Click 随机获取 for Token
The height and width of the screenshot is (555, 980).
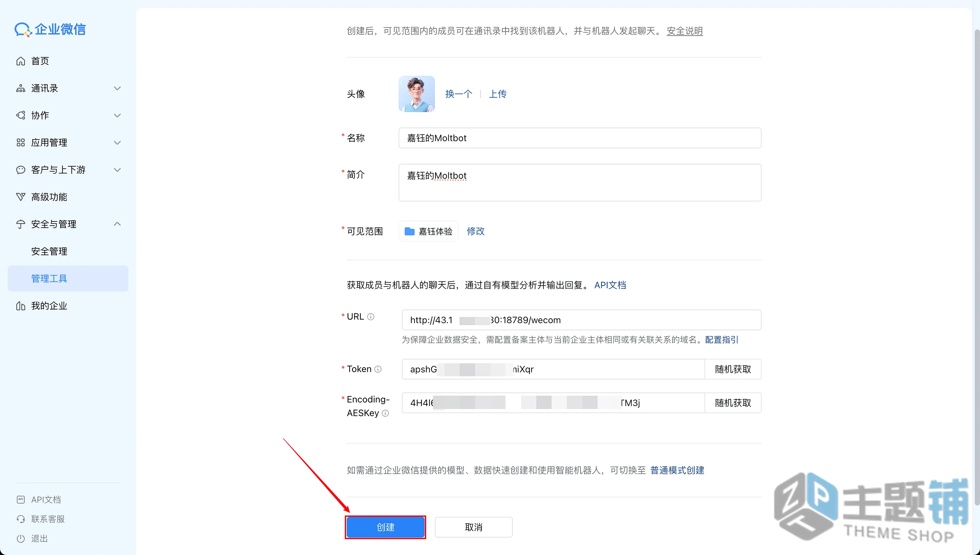733,369
